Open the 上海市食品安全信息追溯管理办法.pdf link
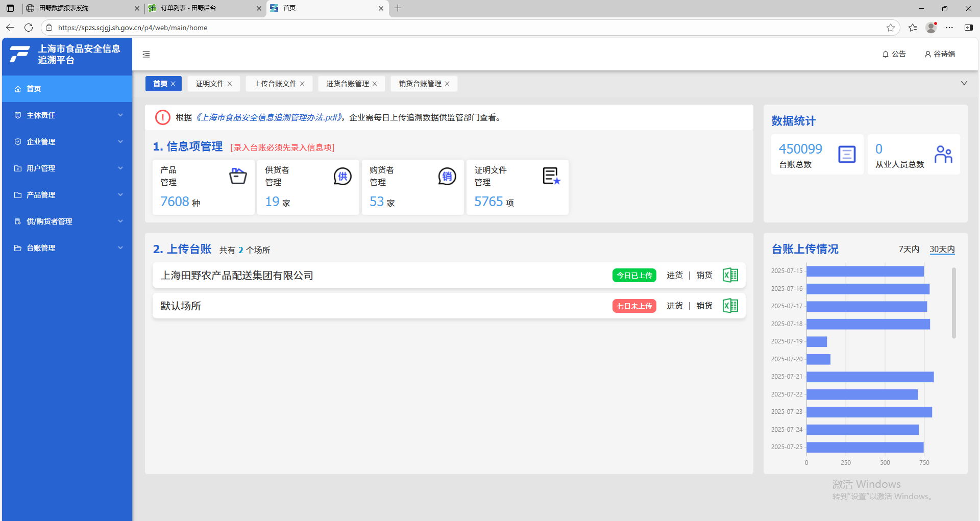This screenshot has height=521, width=980. 269,117
